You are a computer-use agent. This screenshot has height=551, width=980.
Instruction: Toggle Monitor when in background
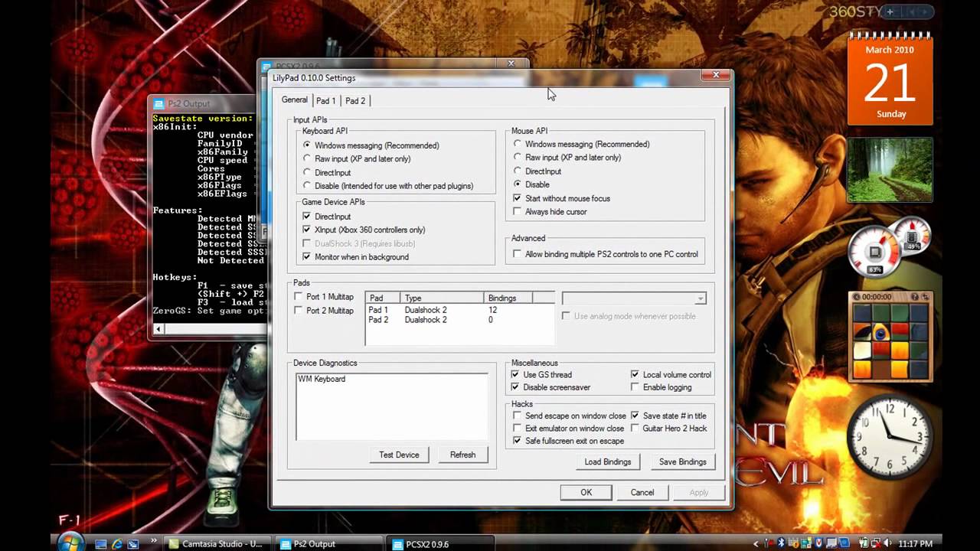tap(355, 256)
